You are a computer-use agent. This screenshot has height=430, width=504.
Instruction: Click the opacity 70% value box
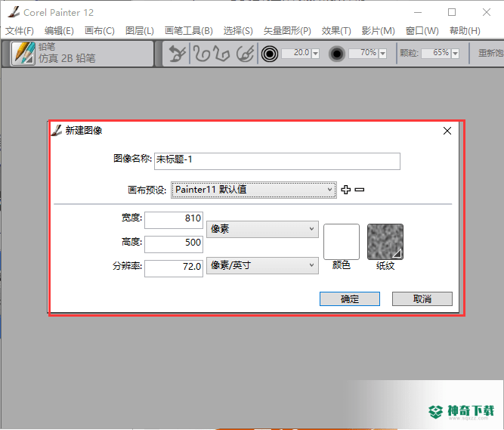click(x=363, y=53)
